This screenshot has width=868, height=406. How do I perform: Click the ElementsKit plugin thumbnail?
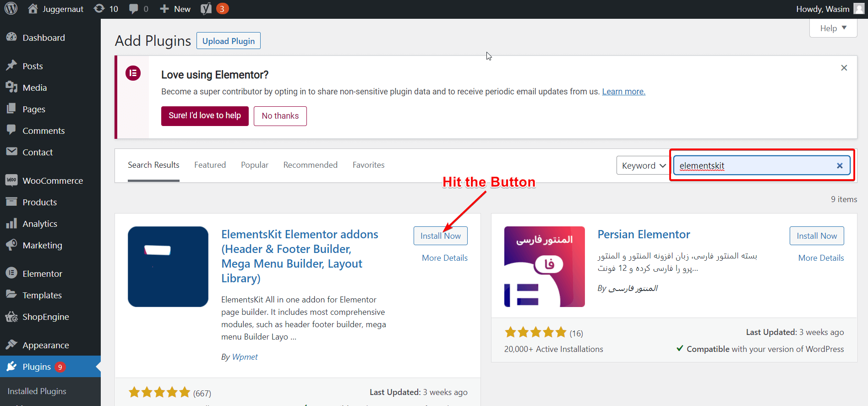click(x=168, y=267)
